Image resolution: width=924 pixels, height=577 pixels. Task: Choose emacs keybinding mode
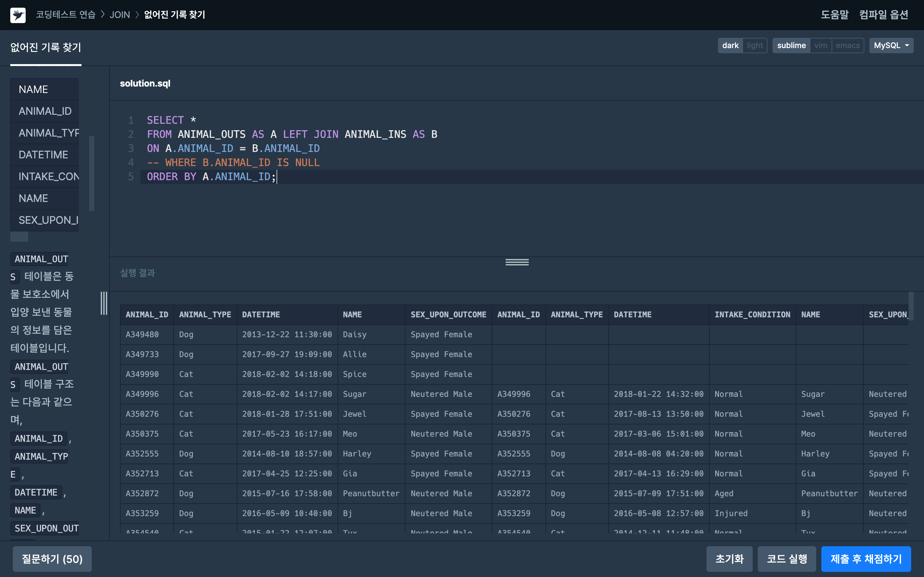click(847, 46)
